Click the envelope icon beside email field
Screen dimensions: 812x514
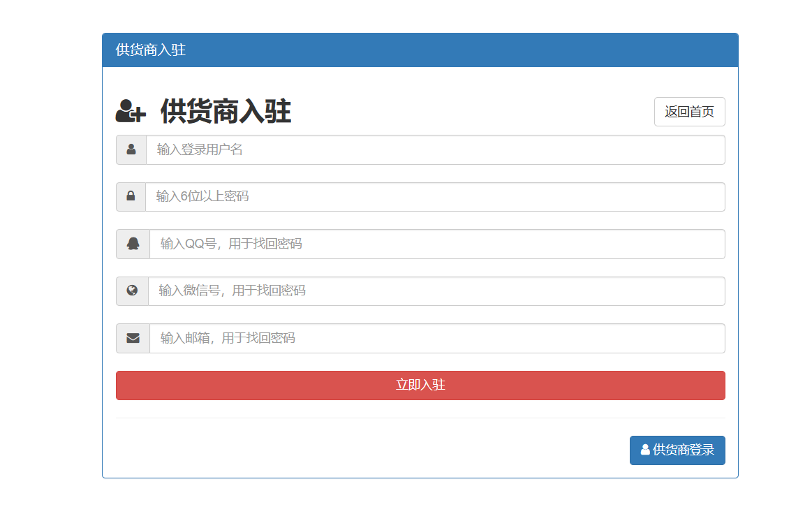tap(133, 338)
